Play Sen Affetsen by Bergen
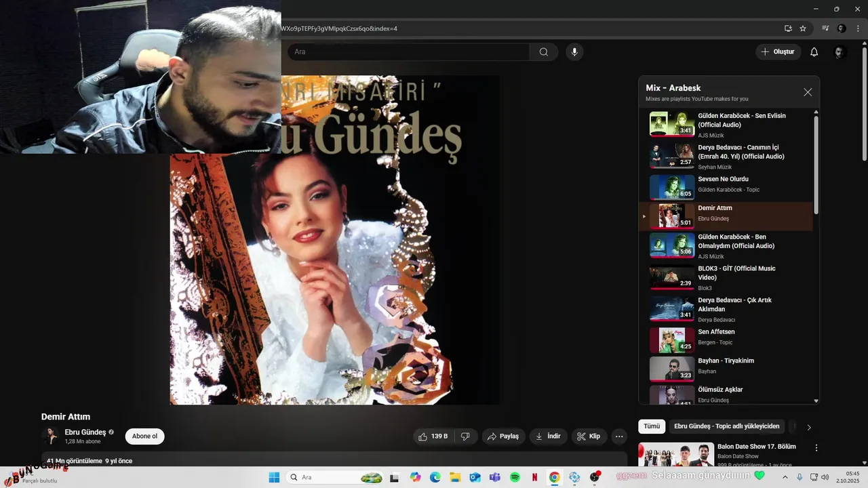 (x=726, y=340)
